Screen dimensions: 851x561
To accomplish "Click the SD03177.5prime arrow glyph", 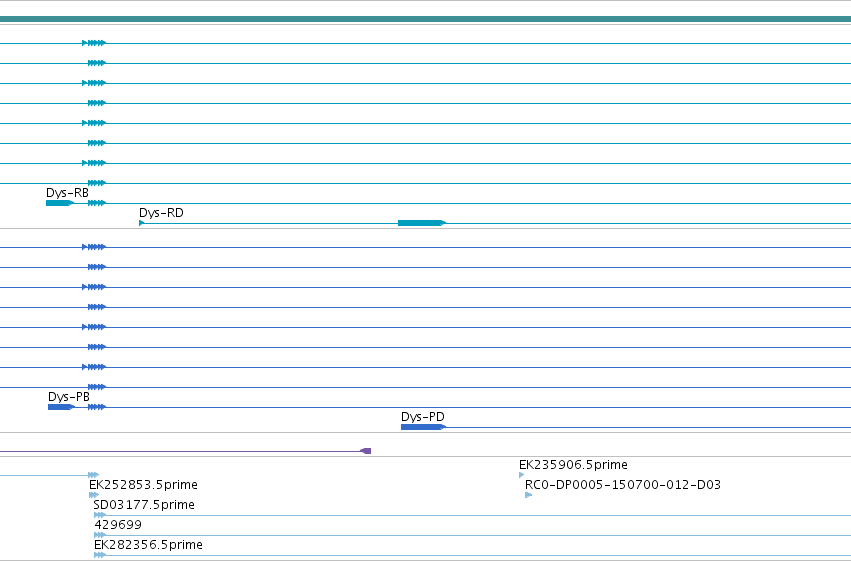I will click(99, 515).
